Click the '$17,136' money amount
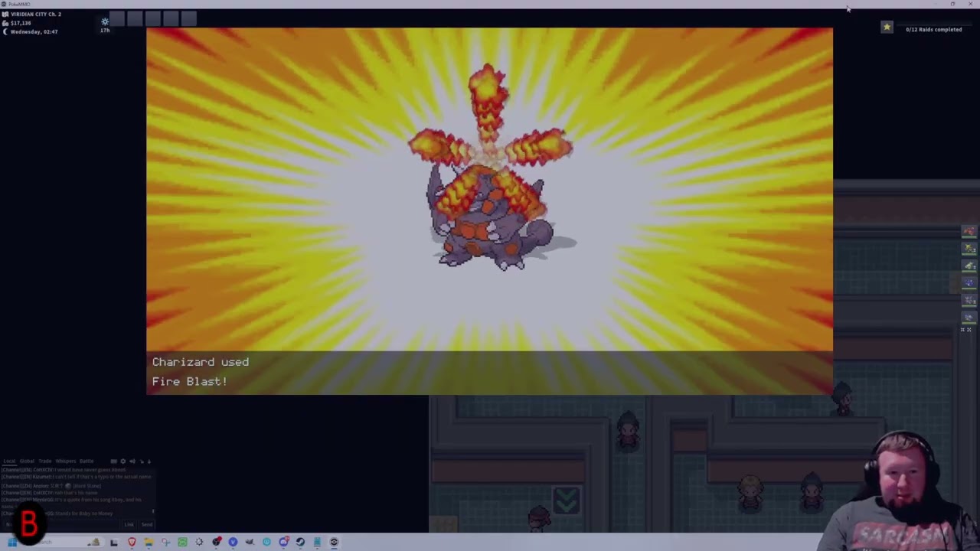 21,23
